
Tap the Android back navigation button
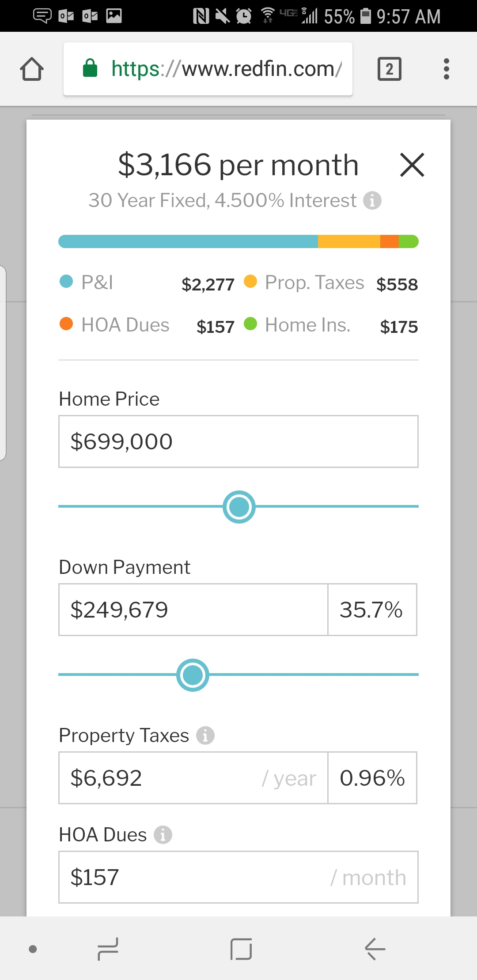[x=375, y=949]
